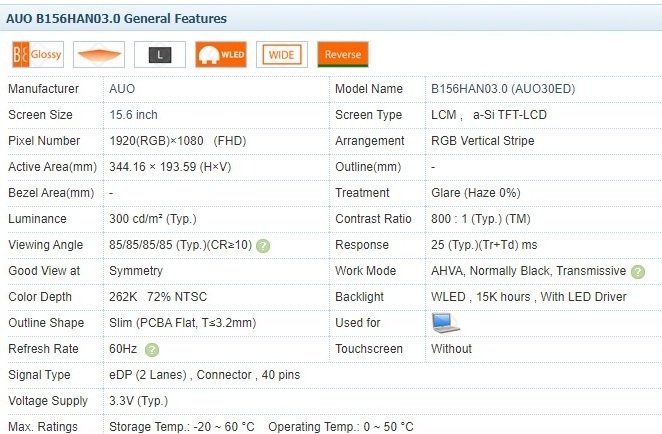Click the Treatment label

point(362,193)
